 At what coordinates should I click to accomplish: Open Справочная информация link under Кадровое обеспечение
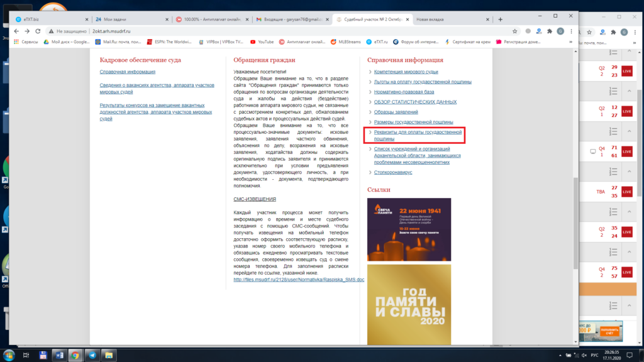127,72
